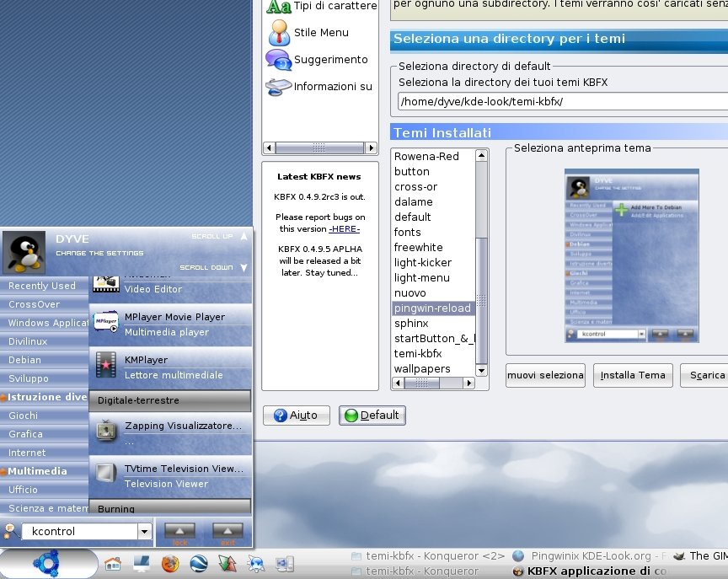This screenshot has width=728, height=579.
Task: Click the theme list vertical scrollbar thumb
Action: [x=481, y=300]
